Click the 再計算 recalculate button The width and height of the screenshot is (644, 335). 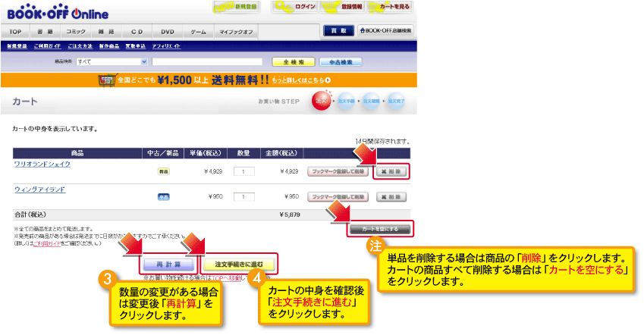(x=168, y=265)
